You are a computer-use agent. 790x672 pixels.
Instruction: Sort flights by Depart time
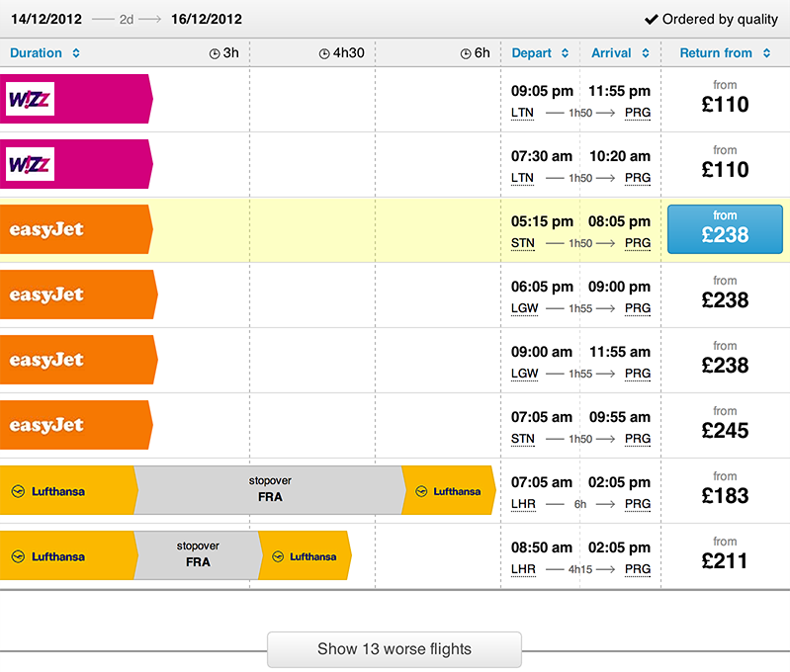[540, 53]
